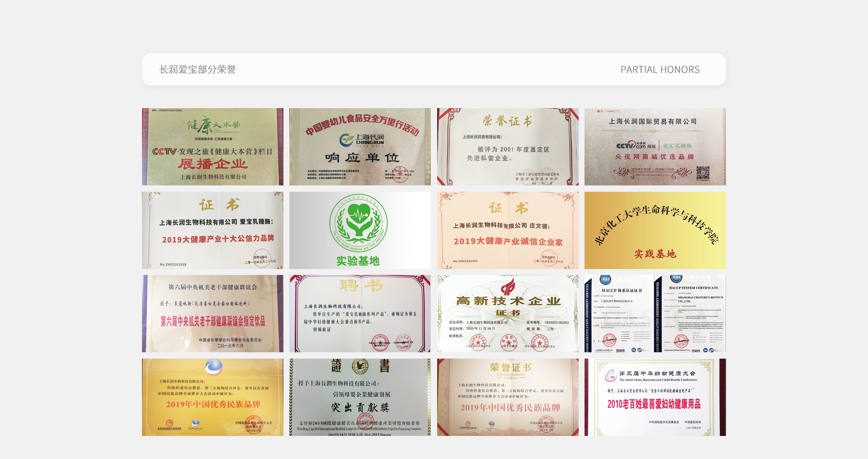View the yellow 2019年中国优秀民族品牌 certificate
The height and width of the screenshot is (459, 868).
pyautogui.click(x=212, y=397)
